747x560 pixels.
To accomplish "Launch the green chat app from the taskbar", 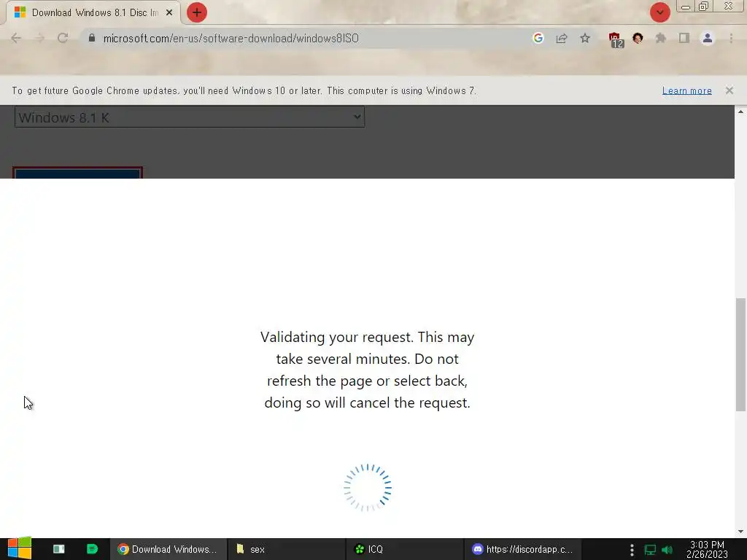I will point(92,549).
